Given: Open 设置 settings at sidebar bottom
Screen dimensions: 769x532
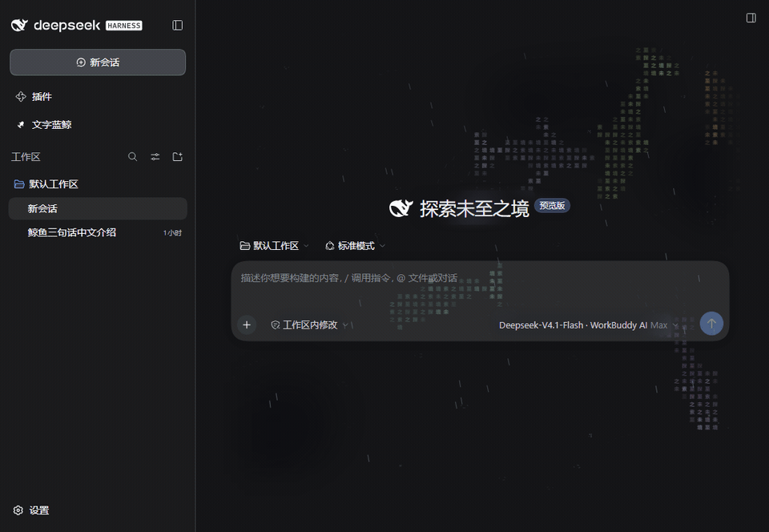Looking at the screenshot, I should tap(31, 510).
